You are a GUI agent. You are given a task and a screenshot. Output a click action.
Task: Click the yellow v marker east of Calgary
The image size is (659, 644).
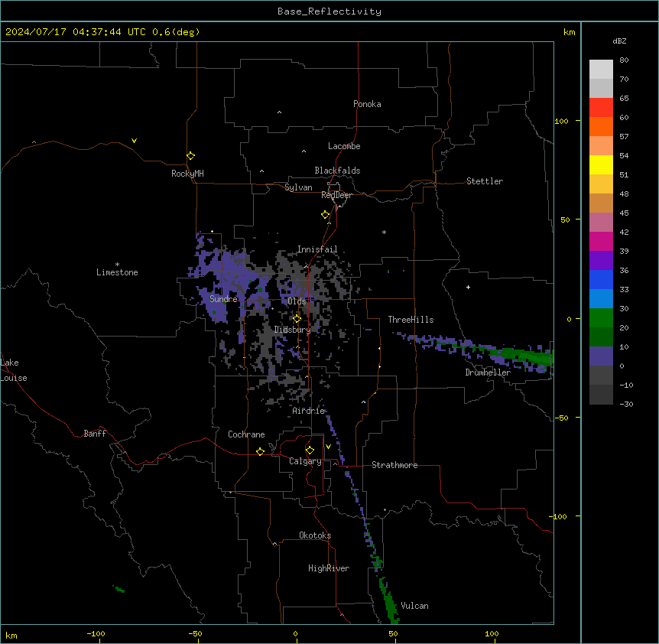pyautogui.click(x=328, y=447)
